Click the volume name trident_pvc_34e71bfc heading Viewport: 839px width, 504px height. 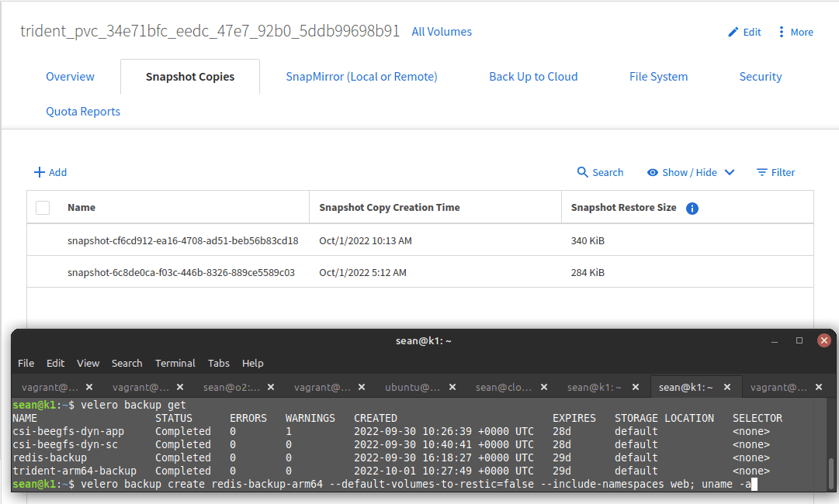(210, 31)
